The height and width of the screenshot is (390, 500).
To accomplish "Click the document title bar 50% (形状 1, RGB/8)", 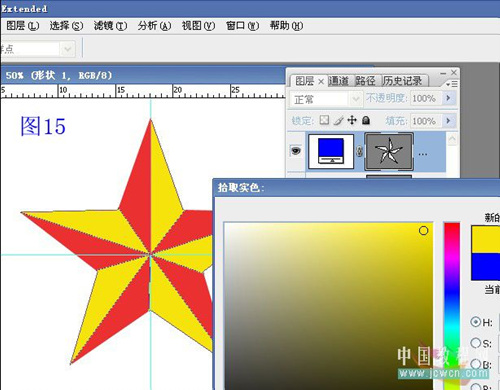I will click(x=143, y=75).
